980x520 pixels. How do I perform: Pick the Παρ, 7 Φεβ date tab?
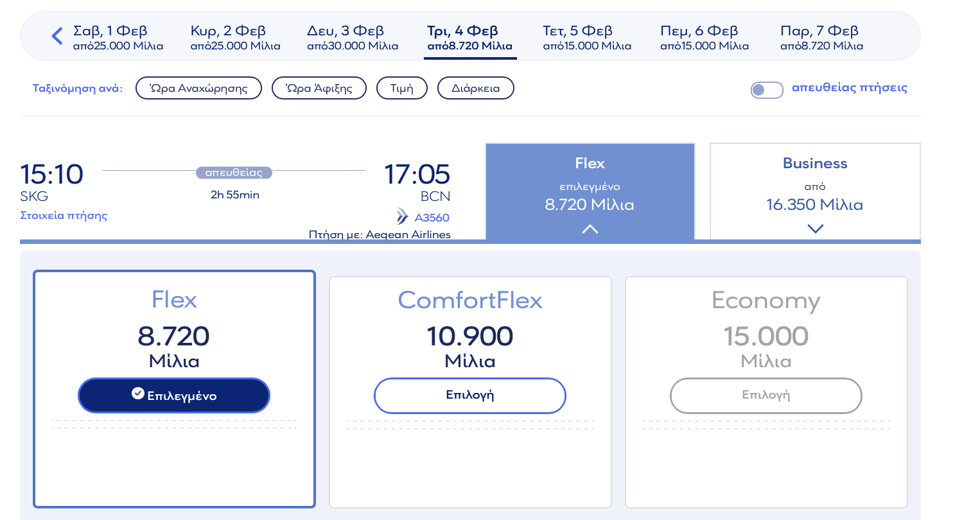point(821,38)
